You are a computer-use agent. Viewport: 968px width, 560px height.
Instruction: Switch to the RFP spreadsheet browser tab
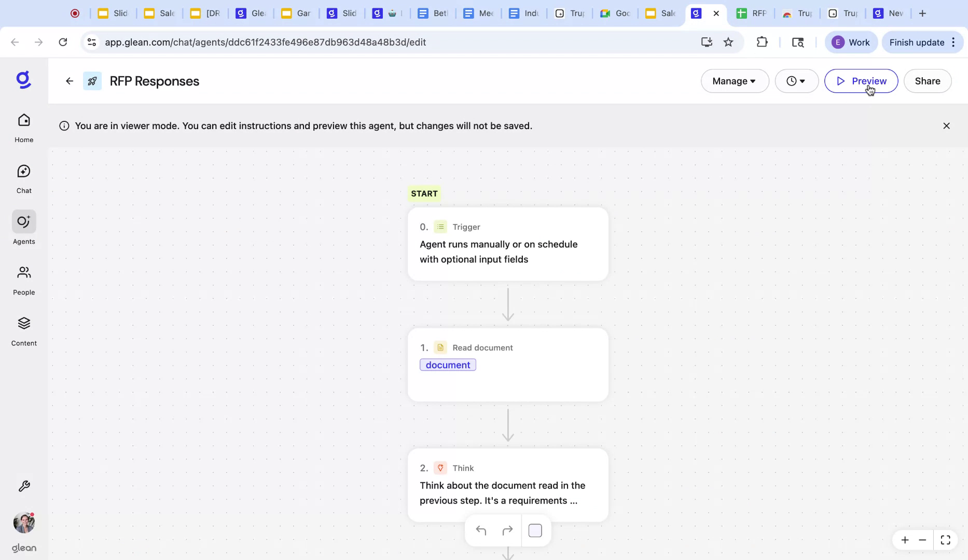pos(752,13)
